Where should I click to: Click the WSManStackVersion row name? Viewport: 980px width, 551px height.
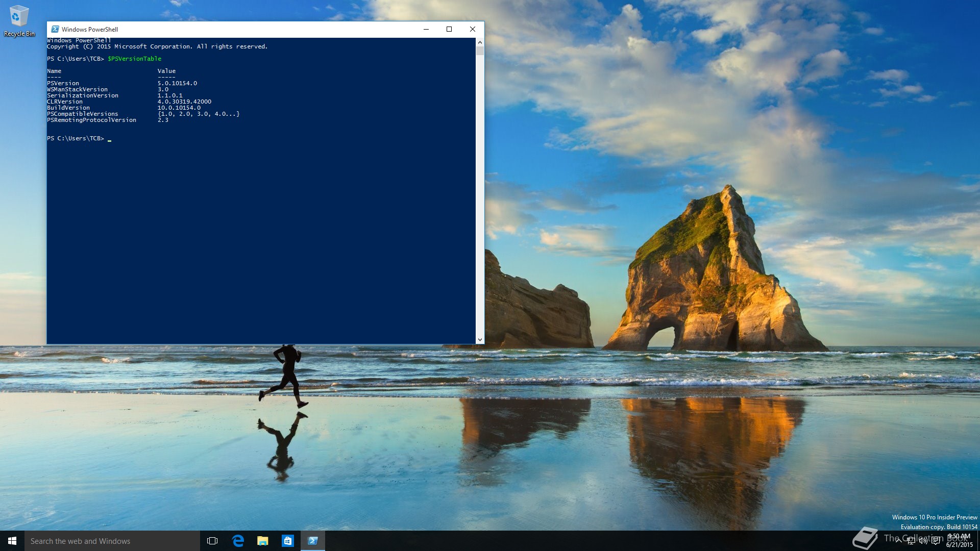tap(77, 89)
